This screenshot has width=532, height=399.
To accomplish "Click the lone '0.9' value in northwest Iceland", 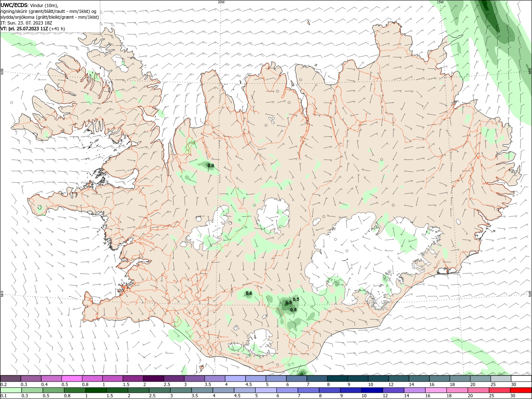I will [x=211, y=165].
